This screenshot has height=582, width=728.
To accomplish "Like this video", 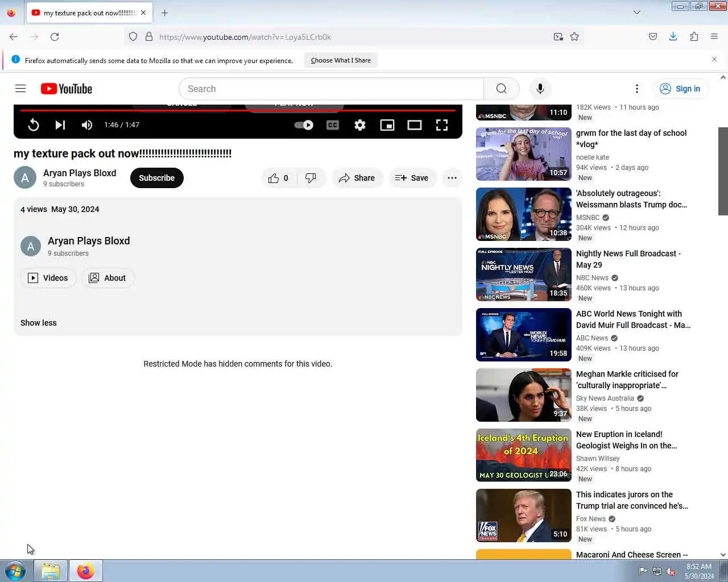I will point(278,178).
